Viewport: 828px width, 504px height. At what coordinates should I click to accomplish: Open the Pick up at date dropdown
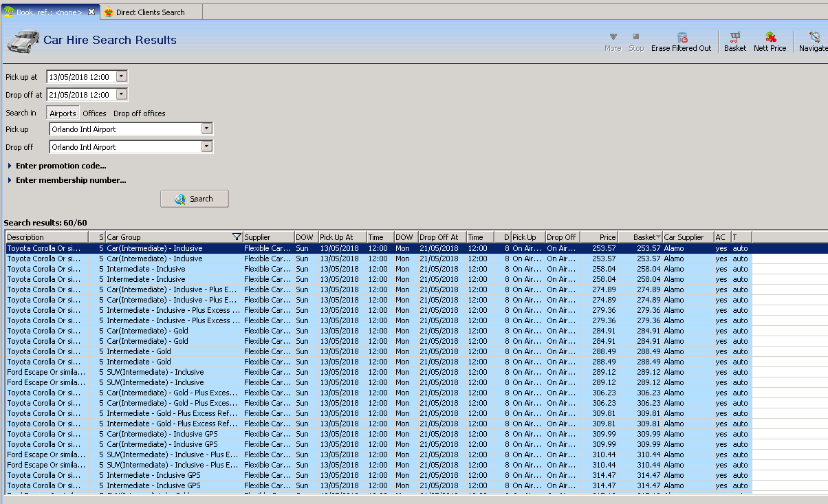pyautogui.click(x=122, y=77)
